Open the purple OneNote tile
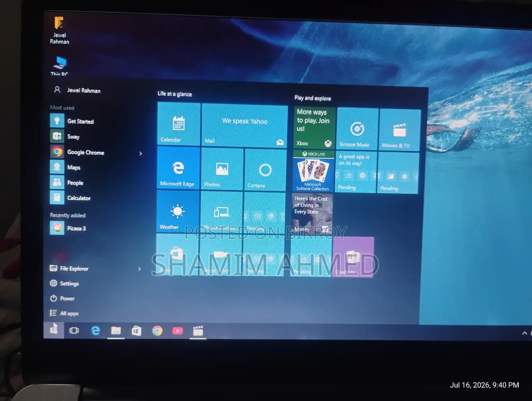532x401 pixels. pyautogui.click(x=353, y=257)
